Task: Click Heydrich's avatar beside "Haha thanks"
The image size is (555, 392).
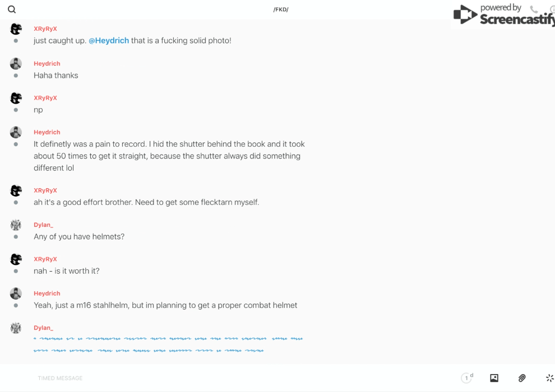Action: (x=16, y=64)
